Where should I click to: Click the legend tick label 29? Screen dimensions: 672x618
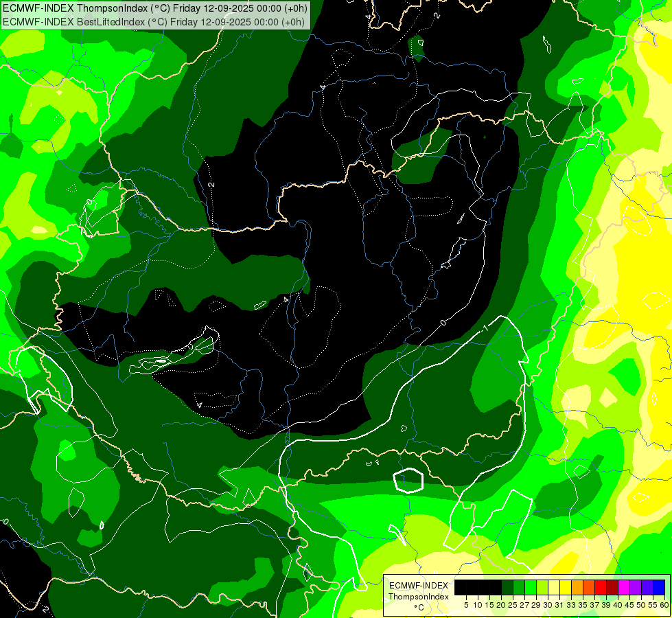[536, 605]
